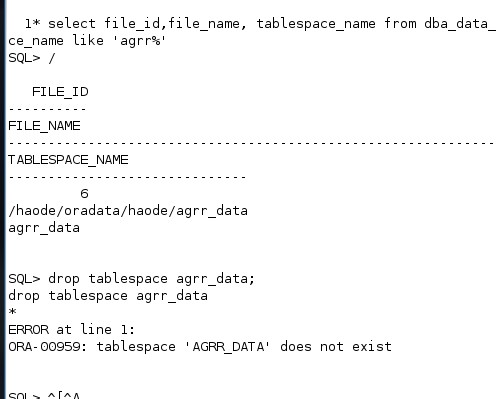
Task: Click the ORA-00959 error code
Action: 47,347
